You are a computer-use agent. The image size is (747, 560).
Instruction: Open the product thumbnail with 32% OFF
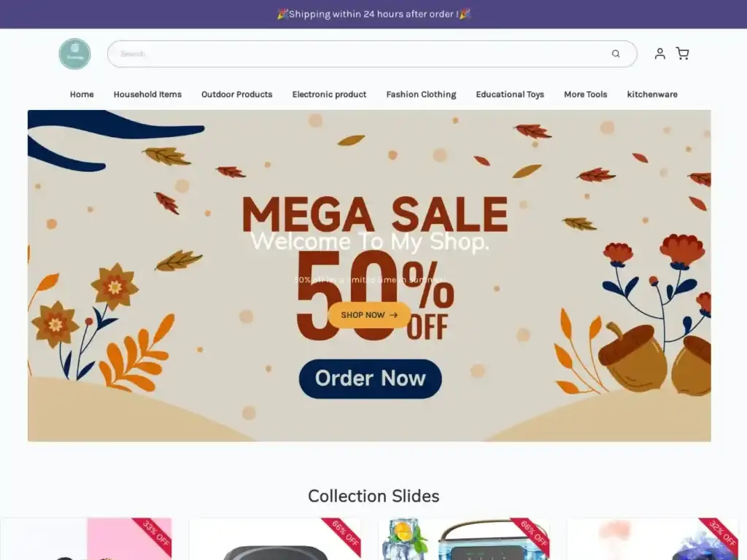(x=652, y=539)
